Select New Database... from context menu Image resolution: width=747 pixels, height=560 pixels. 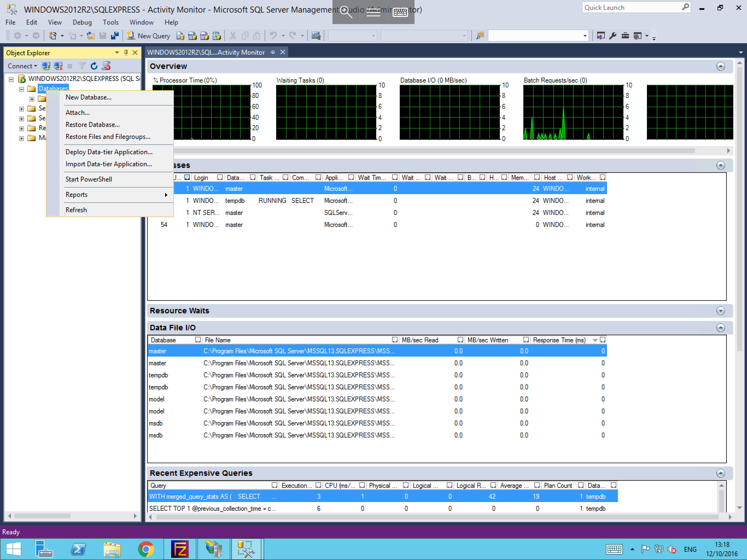coord(89,97)
